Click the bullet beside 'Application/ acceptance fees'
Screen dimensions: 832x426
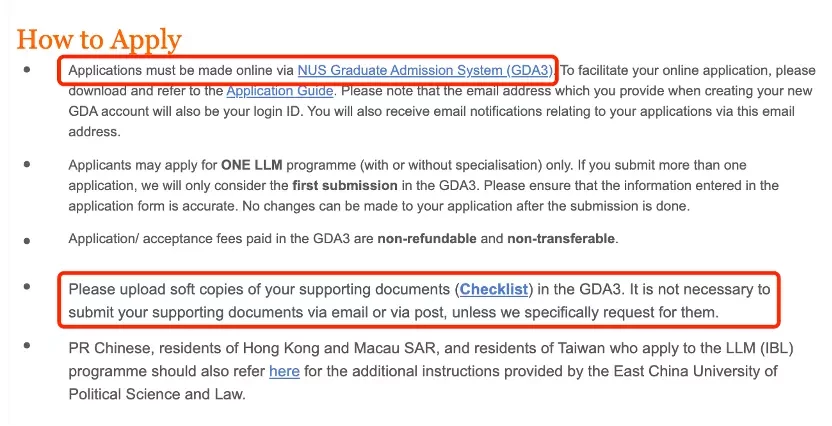[x=27, y=241]
